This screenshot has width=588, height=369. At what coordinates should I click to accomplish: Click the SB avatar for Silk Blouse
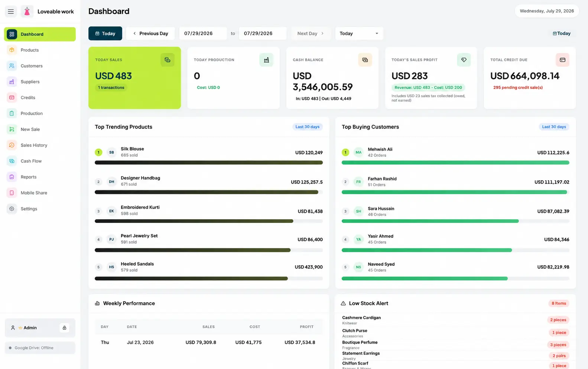click(x=111, y=152)
